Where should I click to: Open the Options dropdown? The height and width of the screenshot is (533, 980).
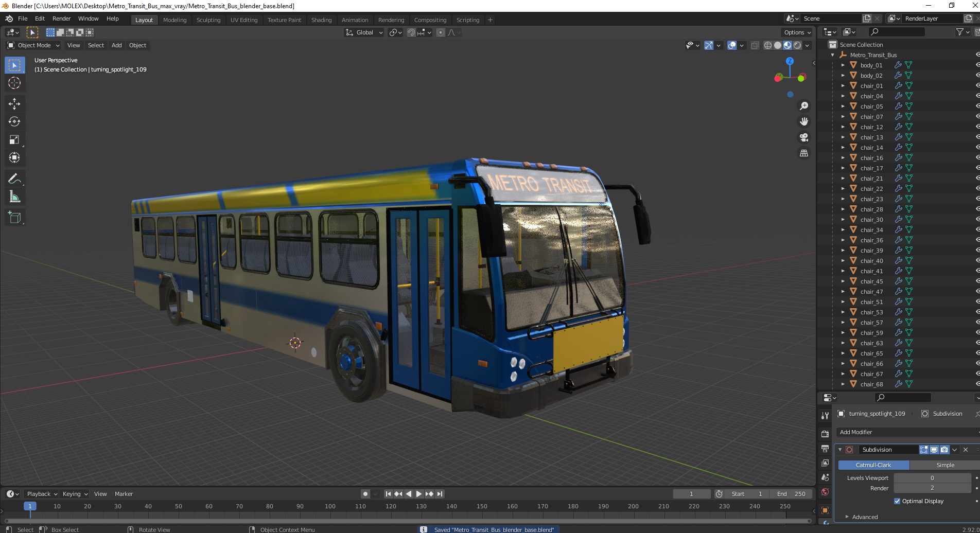coord(797,32)
